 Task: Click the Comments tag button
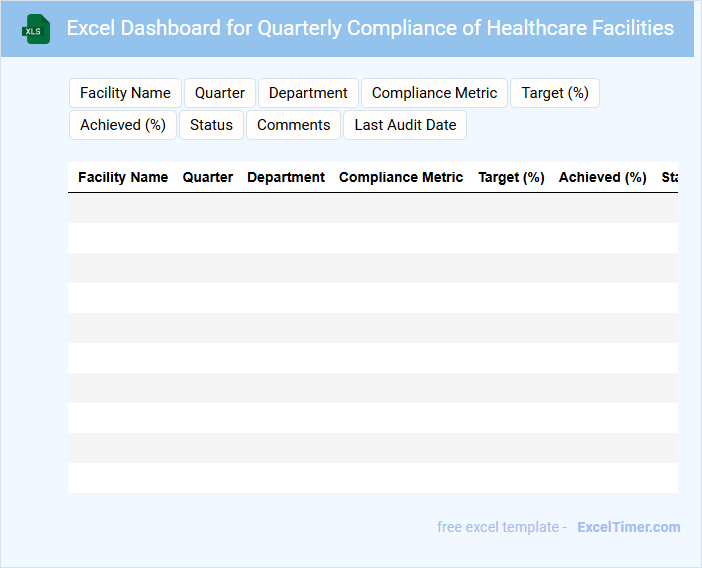point(293,125)
